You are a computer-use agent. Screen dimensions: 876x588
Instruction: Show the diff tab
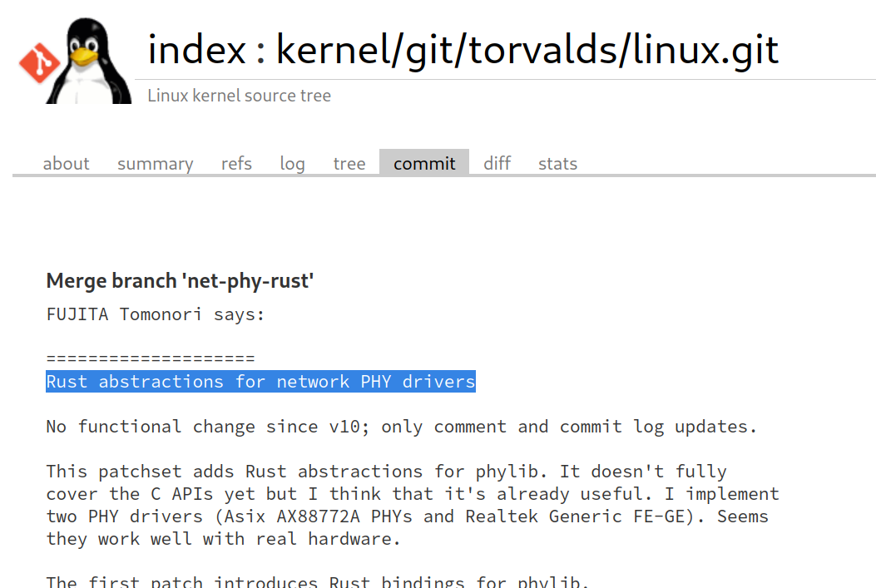point(497,164)
